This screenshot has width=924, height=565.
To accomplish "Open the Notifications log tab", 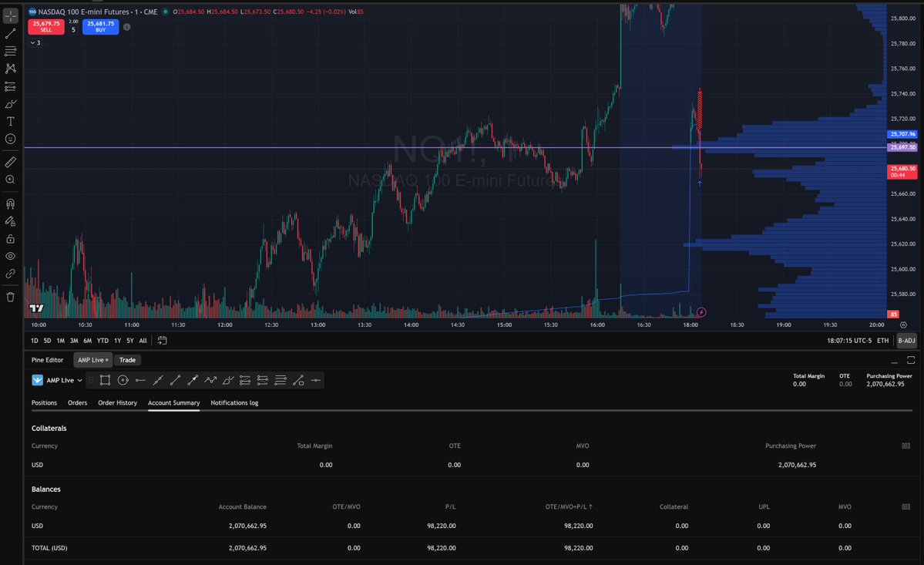I will click(x=234, y=403).
